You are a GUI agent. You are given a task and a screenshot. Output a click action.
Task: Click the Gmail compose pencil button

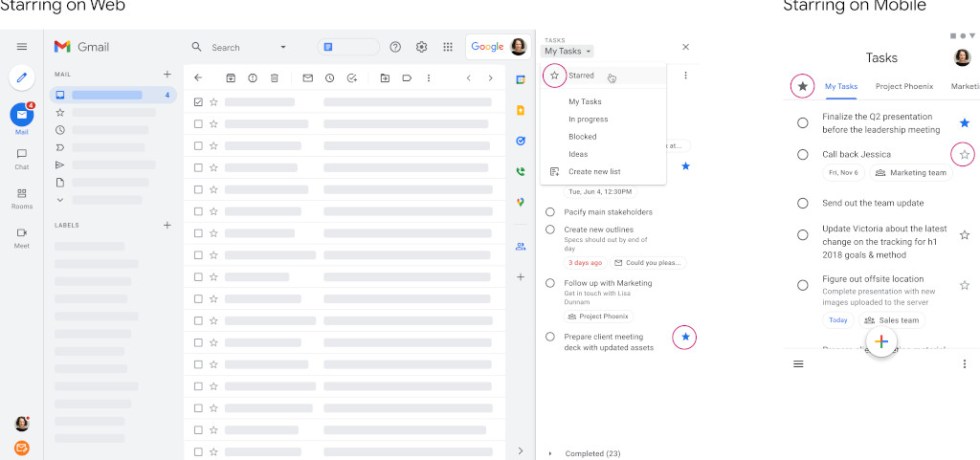[x=21, y=77]
